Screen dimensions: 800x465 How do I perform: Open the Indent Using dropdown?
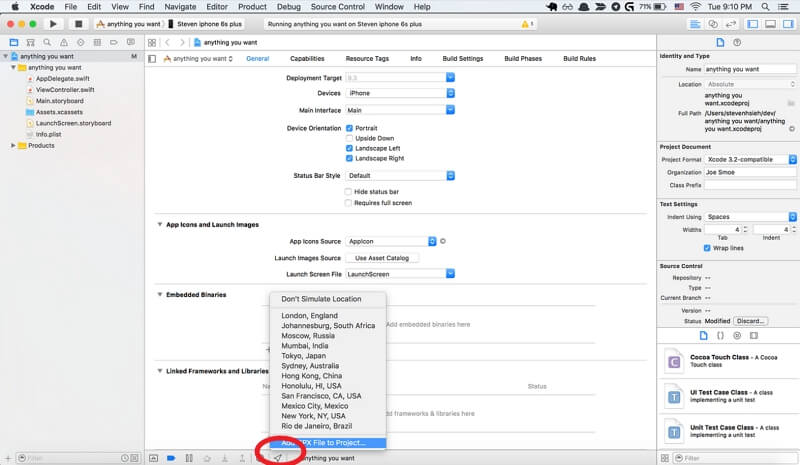pos(751,216)
